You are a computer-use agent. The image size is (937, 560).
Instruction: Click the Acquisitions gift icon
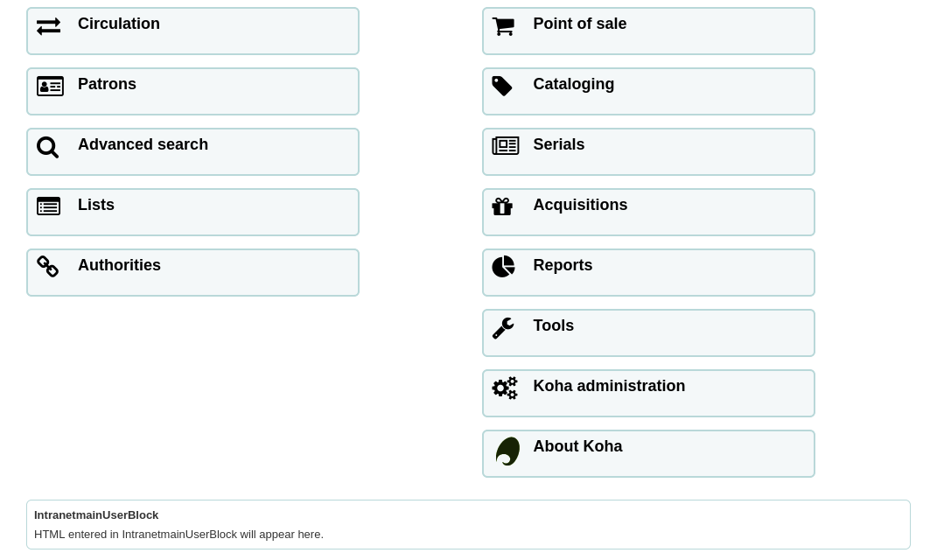tap(502, 206)
